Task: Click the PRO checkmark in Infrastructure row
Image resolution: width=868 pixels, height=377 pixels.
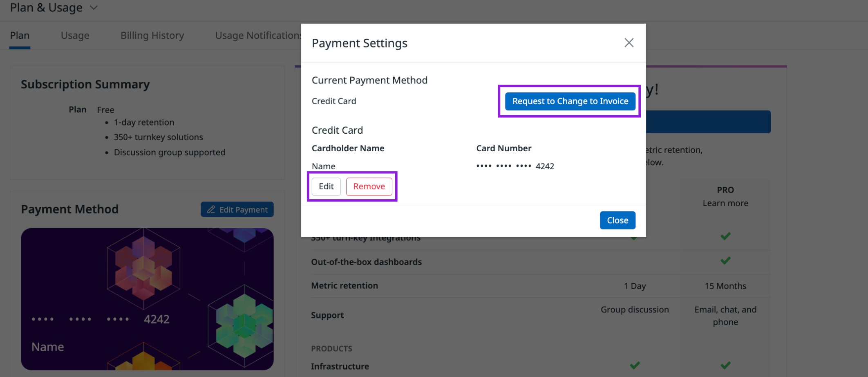Action: [x=725, y=365]
